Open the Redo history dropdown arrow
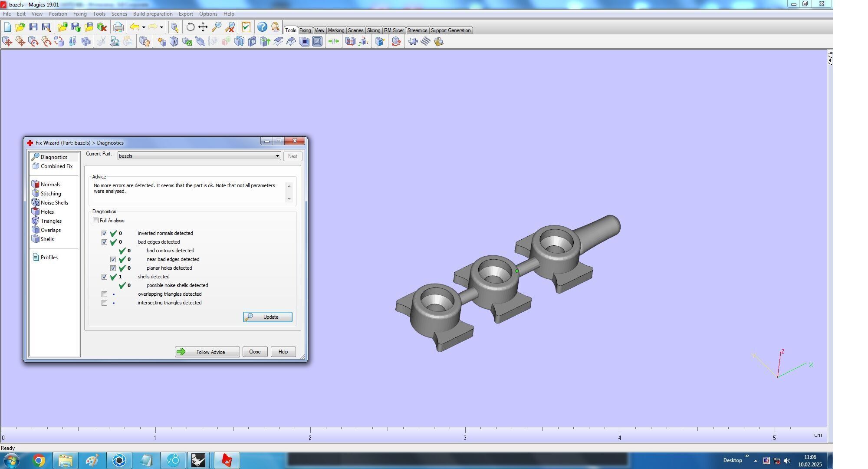868x469 pixels. tap(161, 27)
